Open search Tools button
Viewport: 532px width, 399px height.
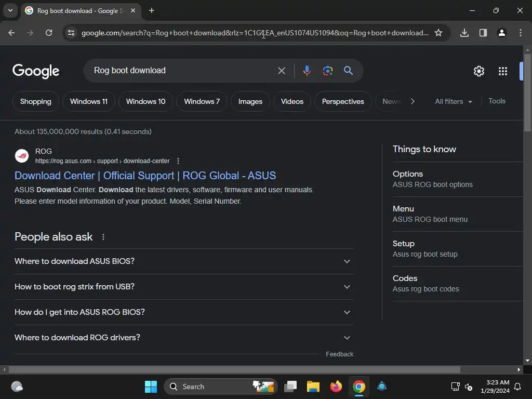point(497,101)
